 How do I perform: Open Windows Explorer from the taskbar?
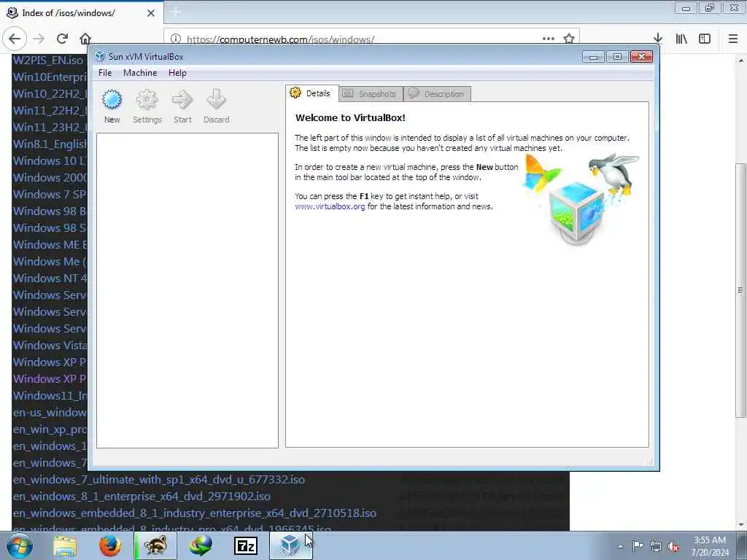tap(65, 545)
